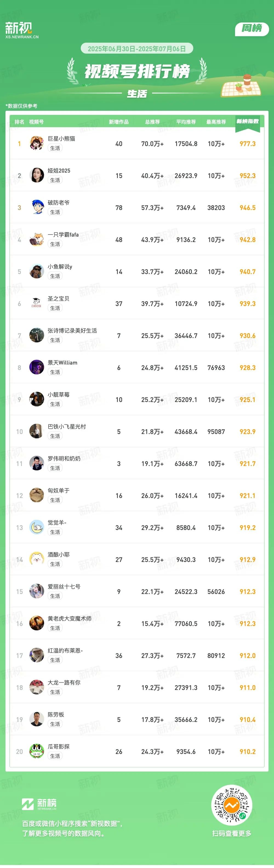Click the 新榜指数 column header
This screenshot has width=274, height=868.
point(248,121)
